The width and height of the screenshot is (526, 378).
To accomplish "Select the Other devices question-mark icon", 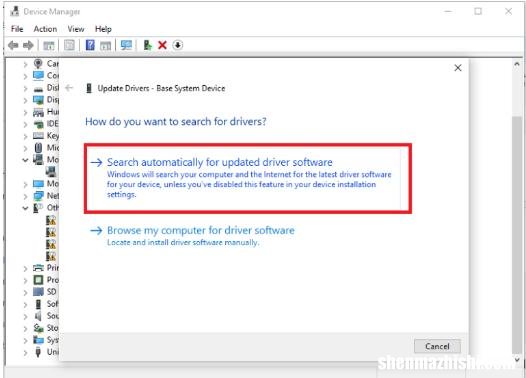I will tap(38, 208).
